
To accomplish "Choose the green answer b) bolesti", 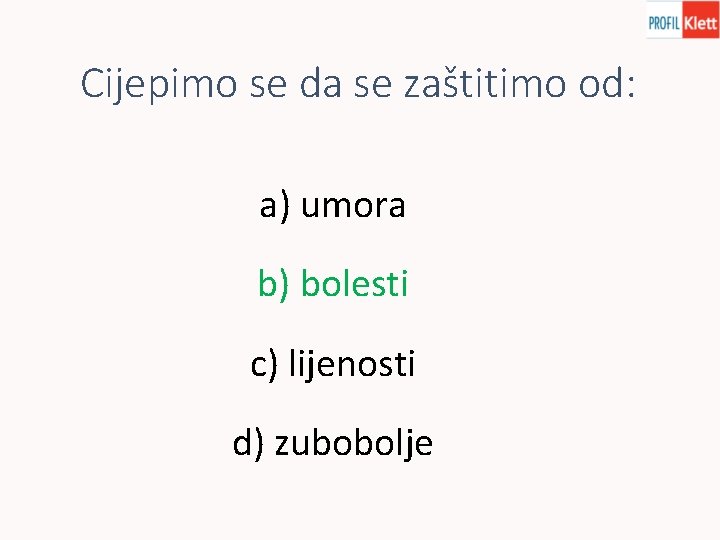I will (333, 283).
